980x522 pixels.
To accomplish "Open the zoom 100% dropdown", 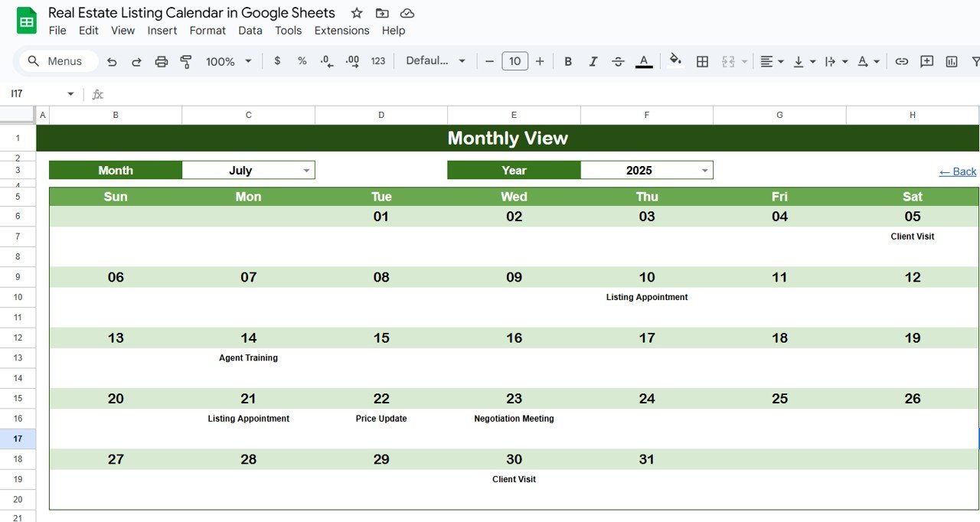I will (228, 61).
